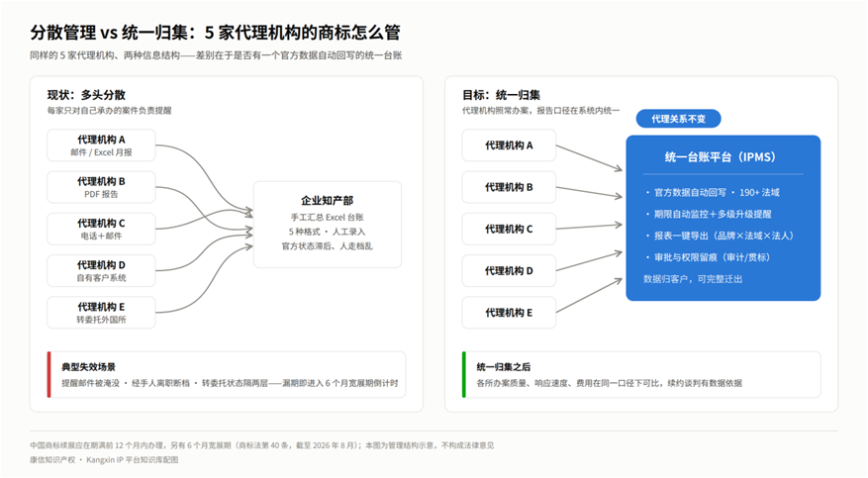The height and width of the screenshot is (478, 868).
Task: Click the credit line 康信知识产权 · Kangxin IP
Action: (x=104, y=460)
